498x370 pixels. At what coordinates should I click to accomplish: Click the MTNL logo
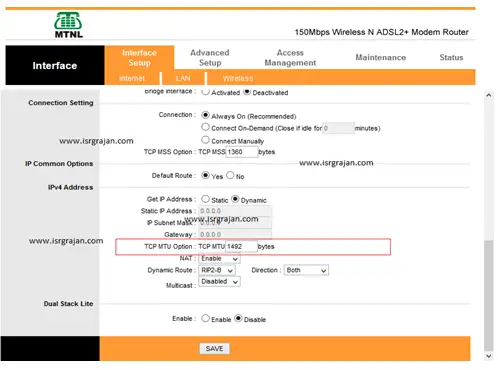[x=68, y=25]
